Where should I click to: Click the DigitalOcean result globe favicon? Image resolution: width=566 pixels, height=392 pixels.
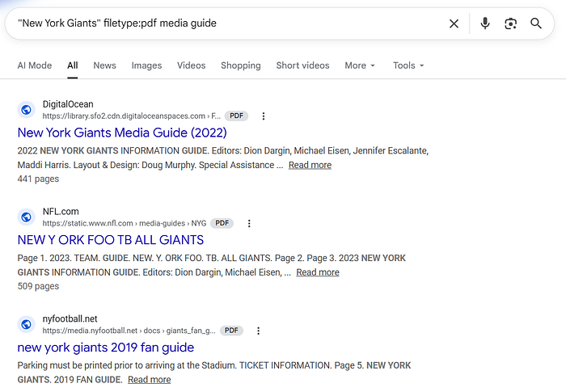click(27, 110)
